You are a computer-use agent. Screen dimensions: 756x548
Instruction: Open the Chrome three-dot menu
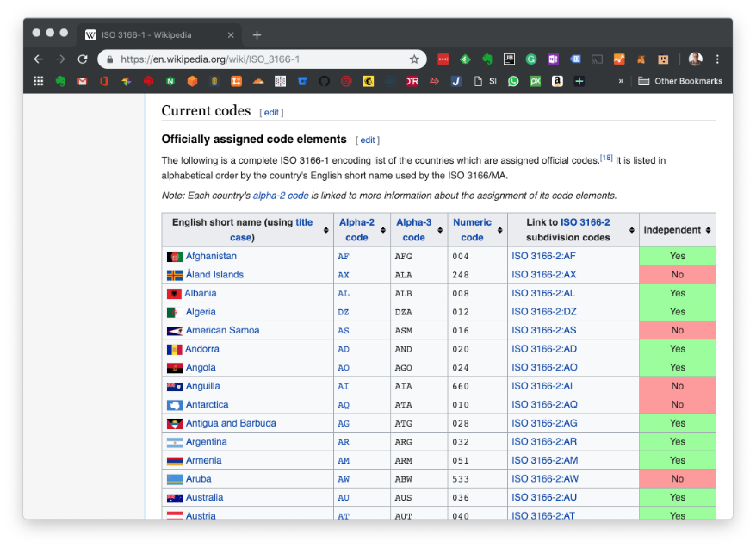click(x=717, y=59)
